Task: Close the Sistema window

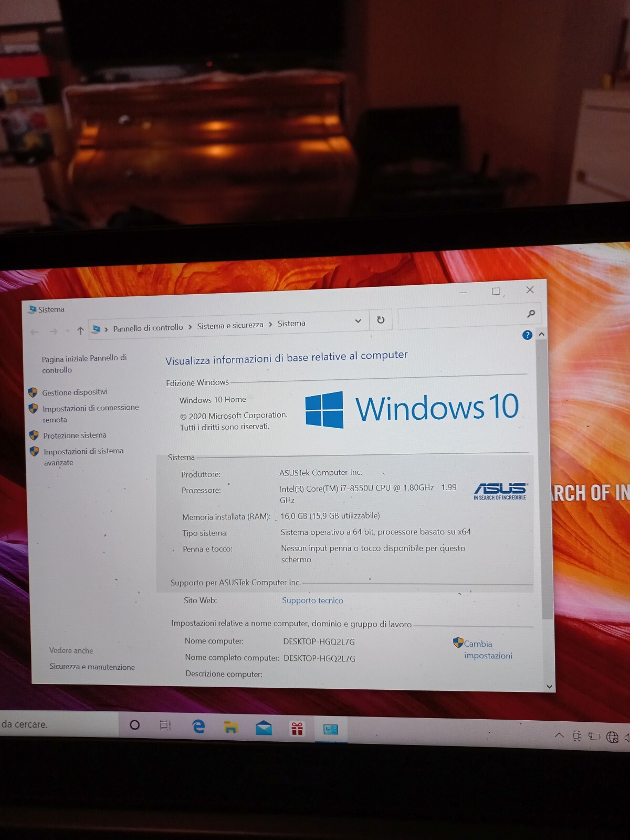Action: coord(530,290)
